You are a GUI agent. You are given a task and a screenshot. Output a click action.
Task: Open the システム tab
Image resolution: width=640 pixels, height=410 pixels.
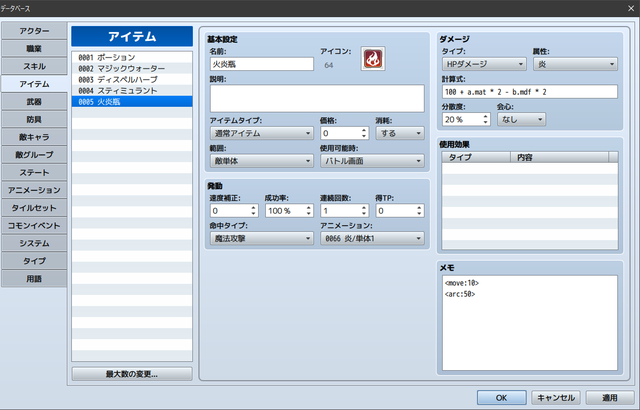[34, 243]
